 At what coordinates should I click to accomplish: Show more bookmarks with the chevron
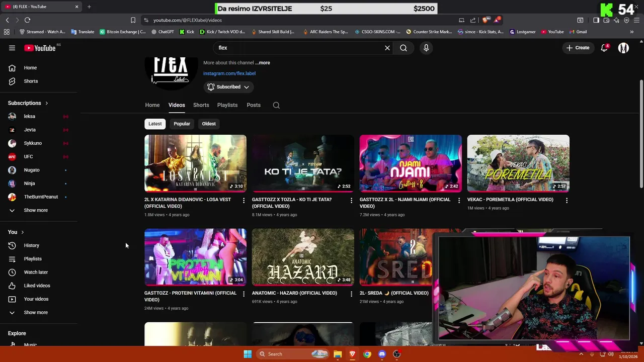[x=631, y=32]
